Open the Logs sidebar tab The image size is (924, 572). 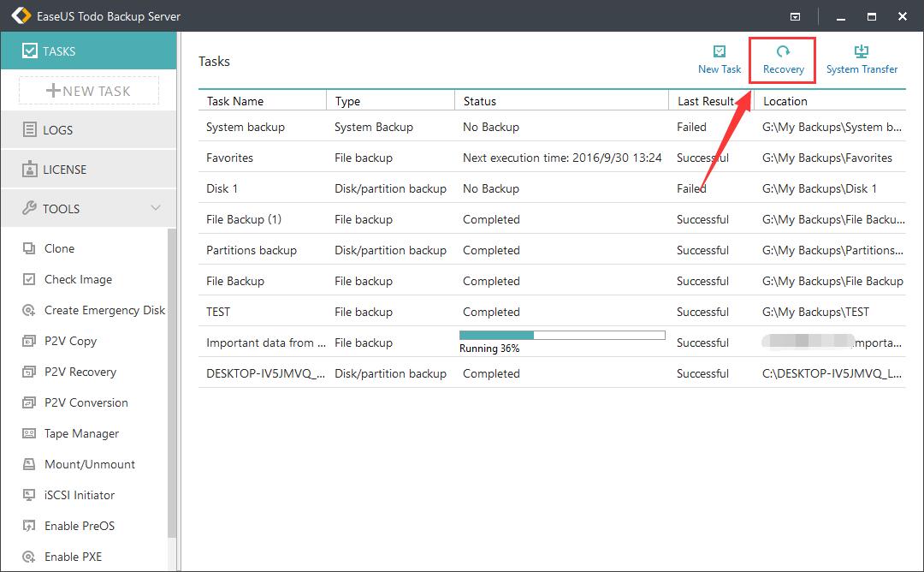[88, 130]
